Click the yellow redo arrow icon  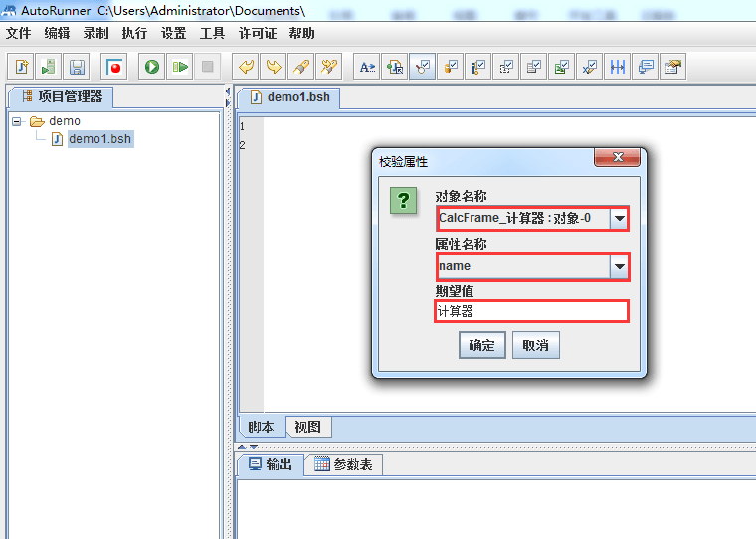click(274, 67)
